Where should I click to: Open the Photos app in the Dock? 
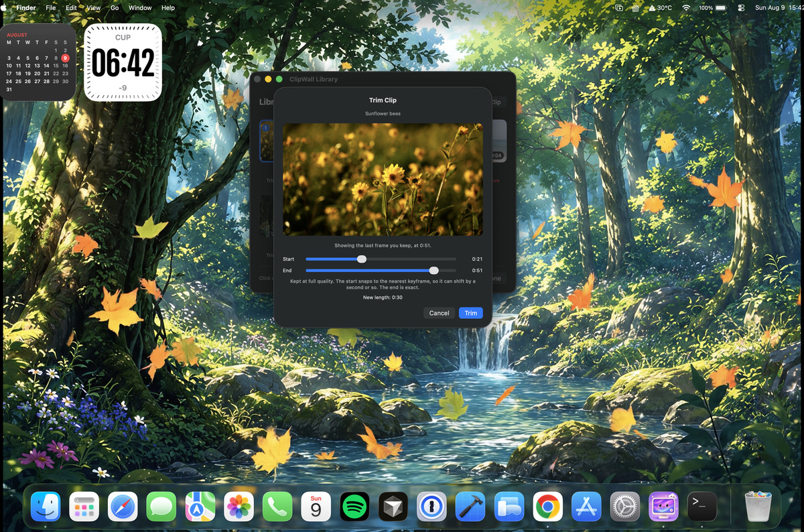(x=239, y=507)
